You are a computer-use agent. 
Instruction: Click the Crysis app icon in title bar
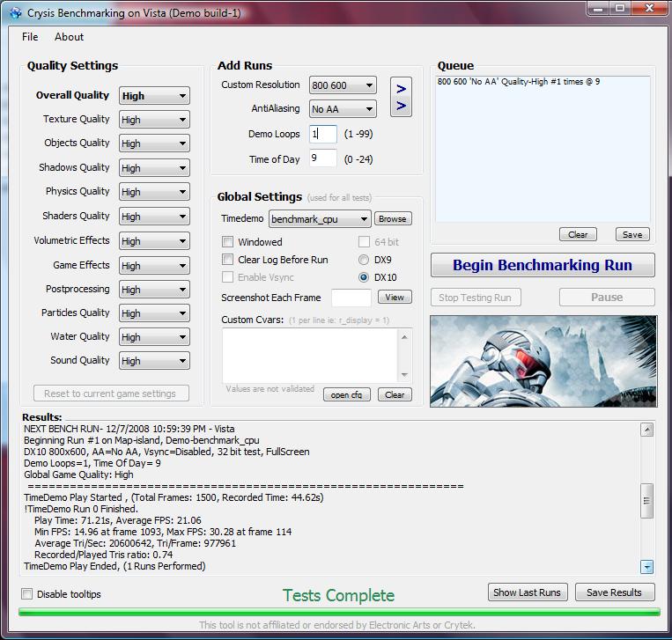16,13
